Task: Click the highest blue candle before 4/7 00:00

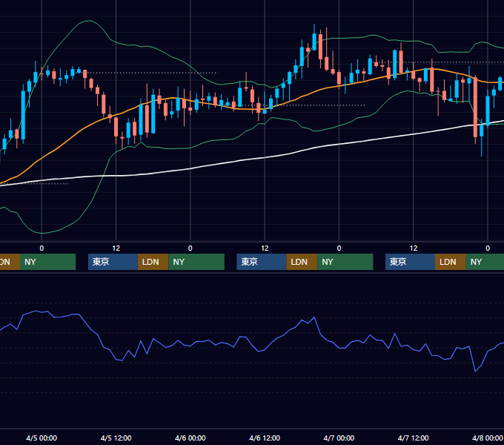Action: point(314,42)
